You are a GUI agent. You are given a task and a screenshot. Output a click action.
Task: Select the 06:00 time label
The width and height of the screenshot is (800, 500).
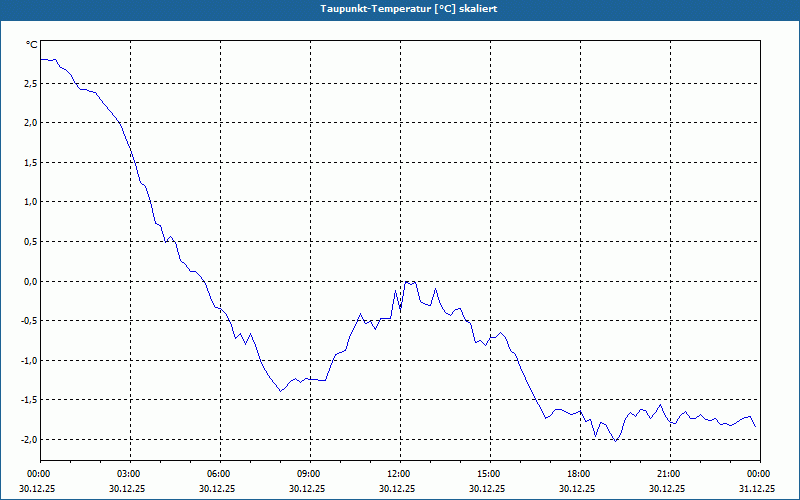coord(220,474)
